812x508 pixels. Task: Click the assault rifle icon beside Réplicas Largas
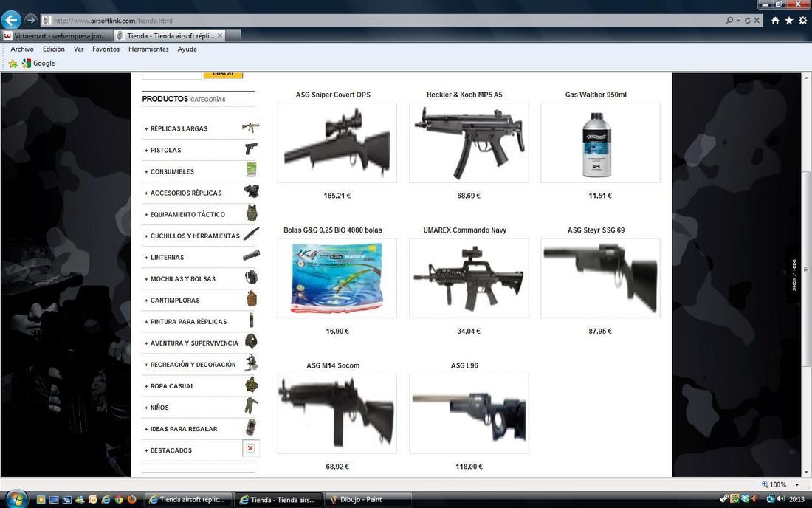click(x=251, y=127)
